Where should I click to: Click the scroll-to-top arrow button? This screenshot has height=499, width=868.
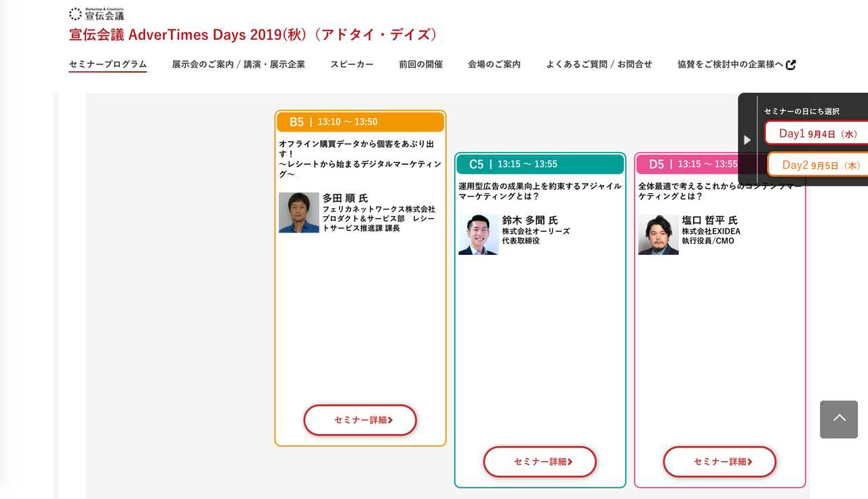click(839, 419)
